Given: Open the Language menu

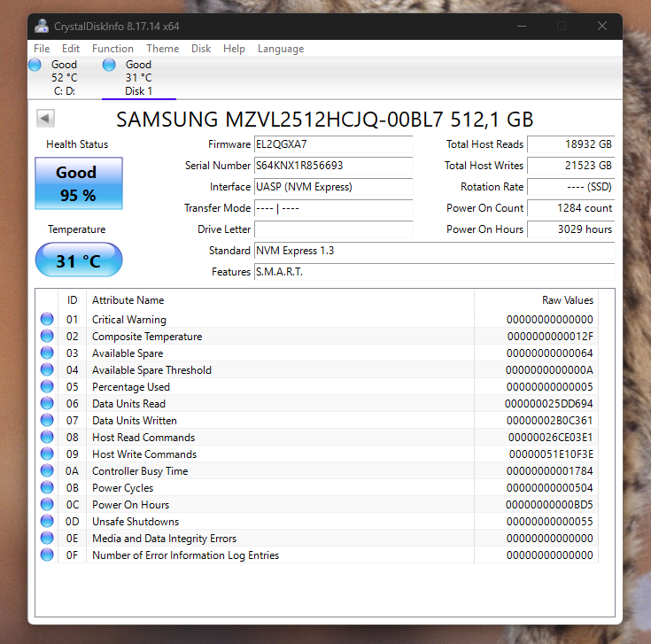Looking at the screenshot, I should coord(281,49).
